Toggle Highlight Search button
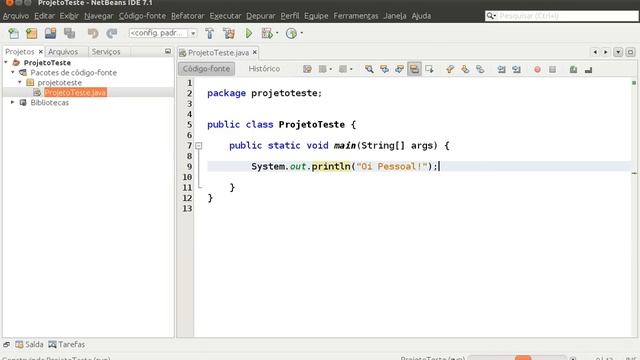This screenshot has height=360, width=640. 414,69
